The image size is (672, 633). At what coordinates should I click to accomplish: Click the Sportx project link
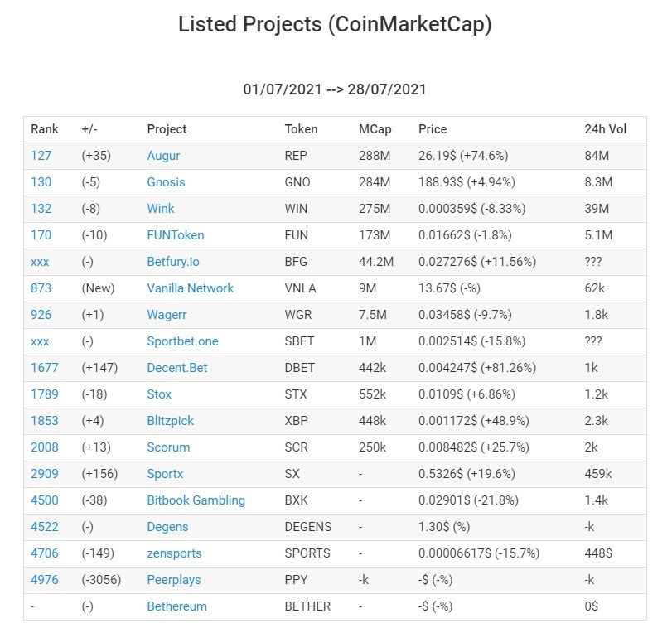tap(165, 474)
